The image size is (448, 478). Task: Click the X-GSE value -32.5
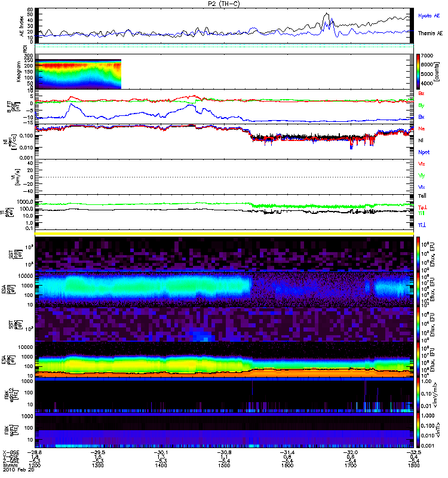(413, 452)
